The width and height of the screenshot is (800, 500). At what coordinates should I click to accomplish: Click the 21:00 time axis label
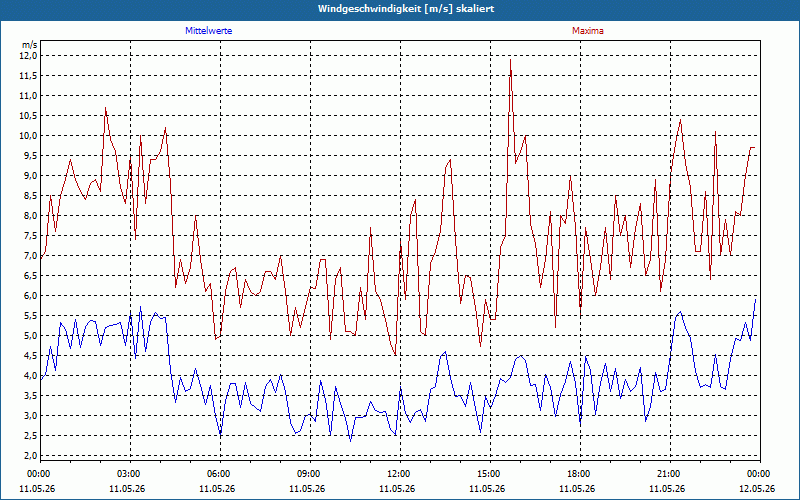click(669, 474)
